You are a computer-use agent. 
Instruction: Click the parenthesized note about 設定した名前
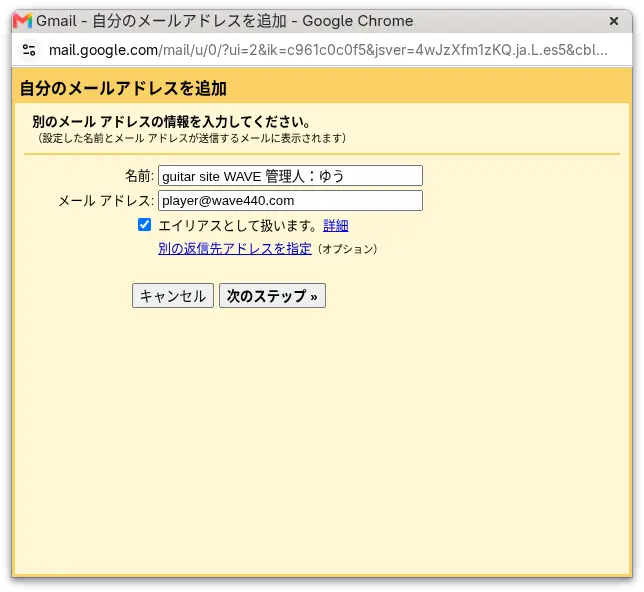point(191,138)
